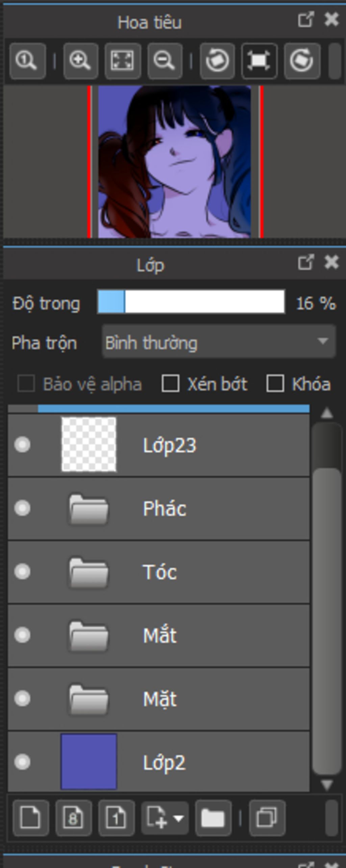Viewport: 346px width, 868px height.
Task: Enable the Xén bớt clipping checkbox
Action: pos(170,383)
